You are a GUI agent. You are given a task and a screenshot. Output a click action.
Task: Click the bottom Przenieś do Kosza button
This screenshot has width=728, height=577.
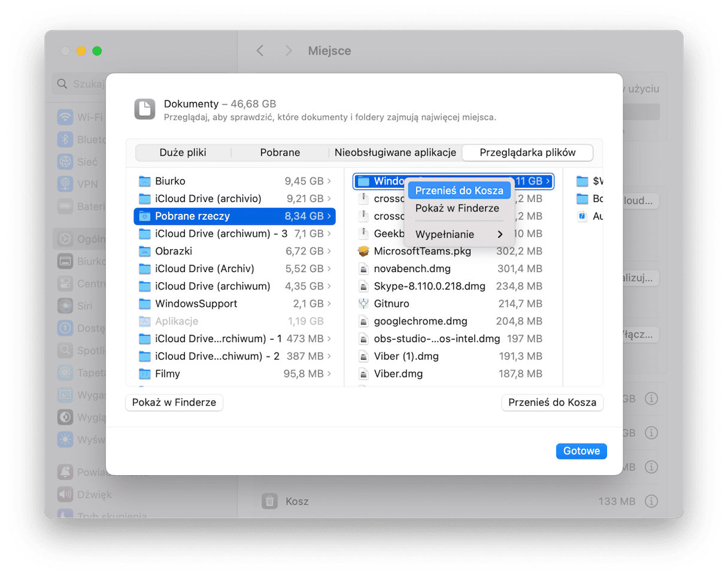[552, 403]
